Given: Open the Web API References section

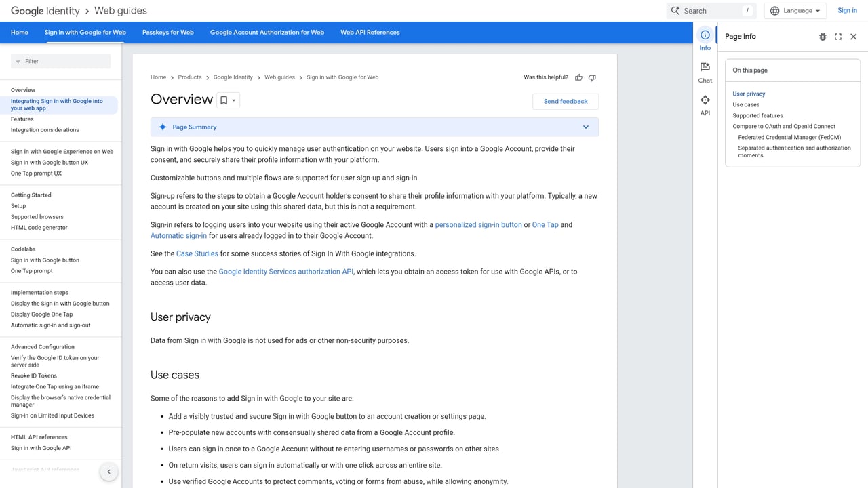Looking at the screenshot, I should point(370,32).
